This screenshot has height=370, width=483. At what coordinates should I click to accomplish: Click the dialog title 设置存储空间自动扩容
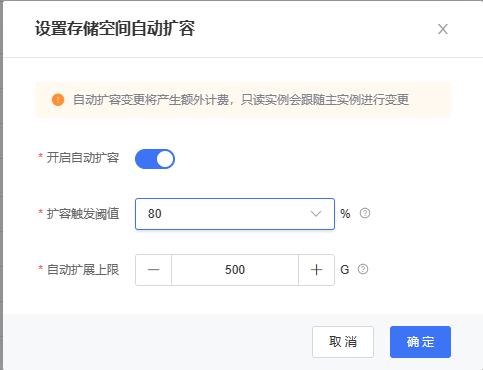point(115,28)
